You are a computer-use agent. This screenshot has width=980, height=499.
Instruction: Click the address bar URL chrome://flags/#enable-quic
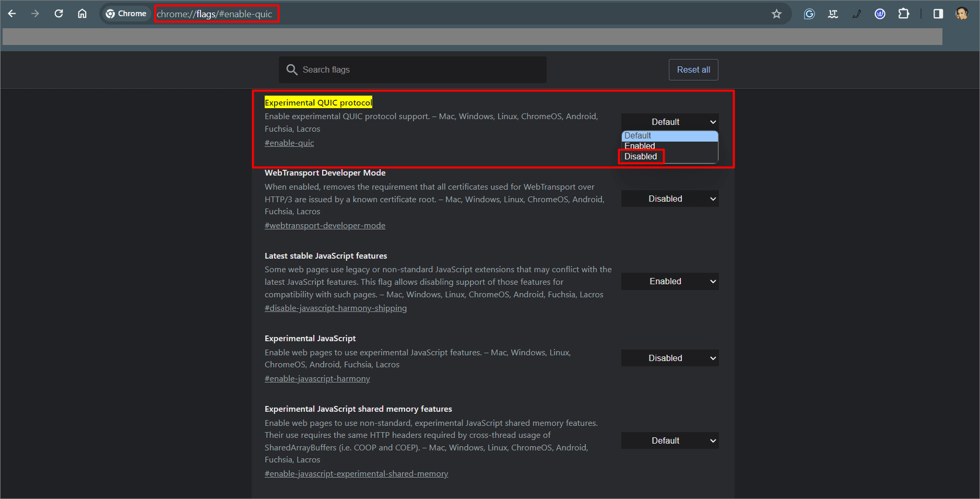pyautogui.click(x=215, y=14)
